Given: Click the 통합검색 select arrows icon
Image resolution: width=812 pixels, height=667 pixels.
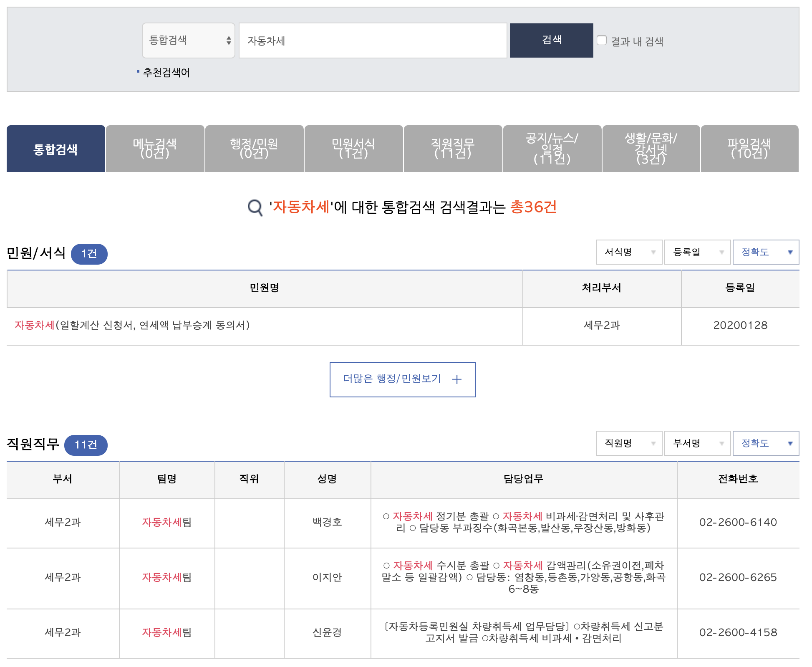Looking at the screenshot, I should tap(229, 40).
